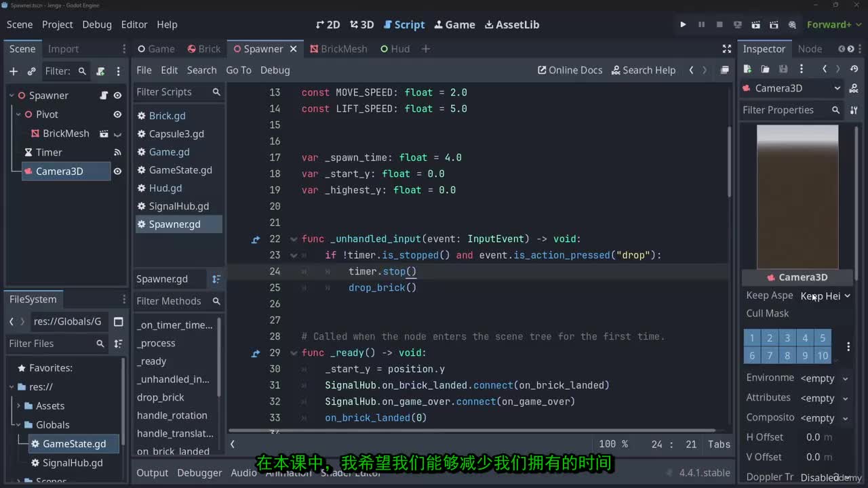
Task: Create a new resource in the Inspector
Action: [x=747, y=69]
